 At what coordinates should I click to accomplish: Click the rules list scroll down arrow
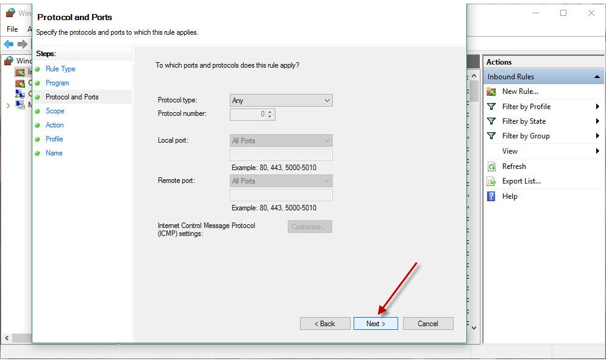point(474,327)
